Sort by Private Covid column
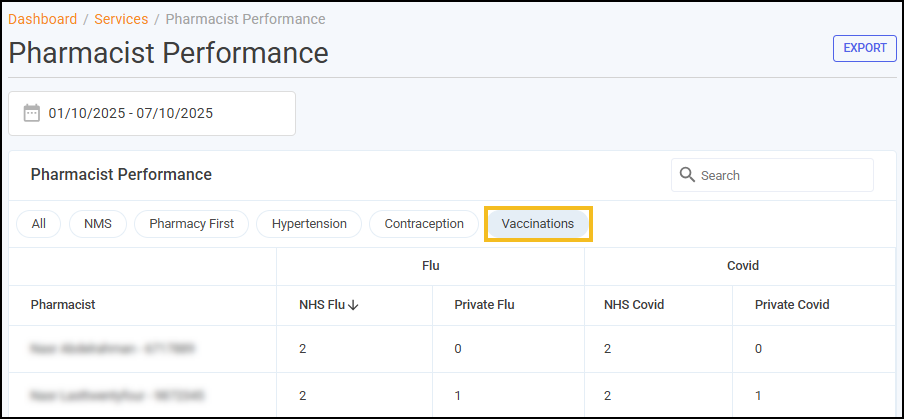 coord(792,305)
